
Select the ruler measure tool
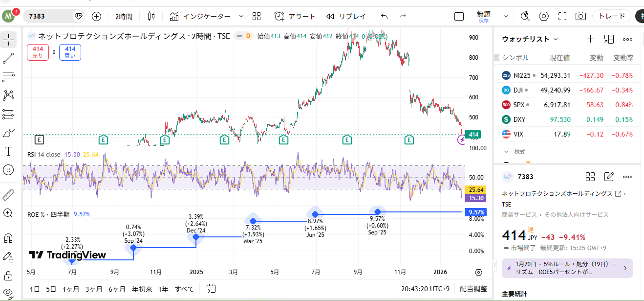click(8, 195)
